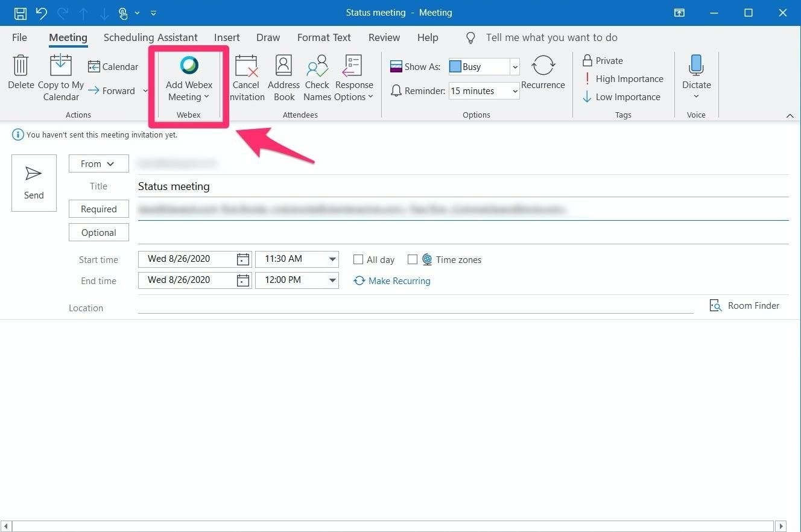
Task: Click the horizontal scrollbar left arrow
Action: 6,526
